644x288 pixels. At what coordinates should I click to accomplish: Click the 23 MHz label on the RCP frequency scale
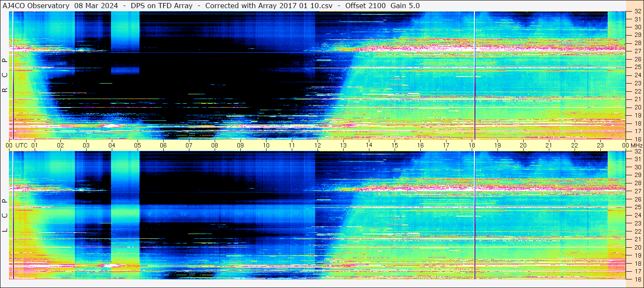pos(637,83)
